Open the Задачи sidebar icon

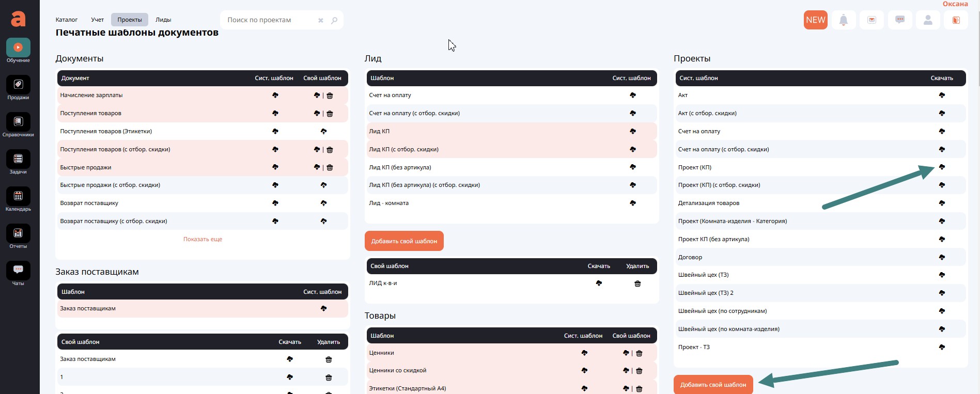pos(18,160)
